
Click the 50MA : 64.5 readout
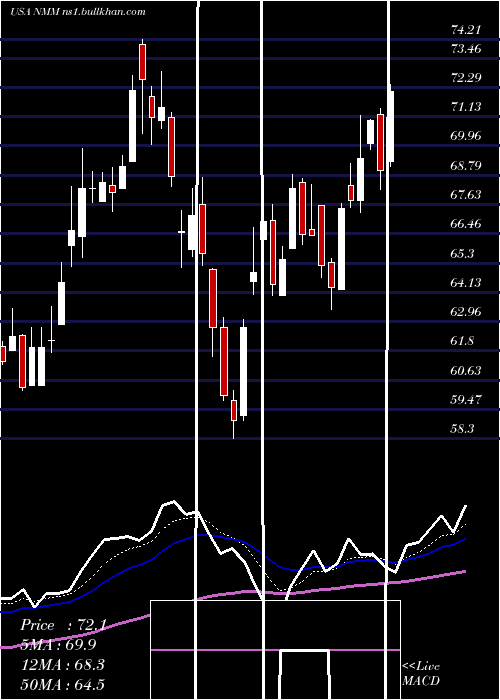point(62,684)
